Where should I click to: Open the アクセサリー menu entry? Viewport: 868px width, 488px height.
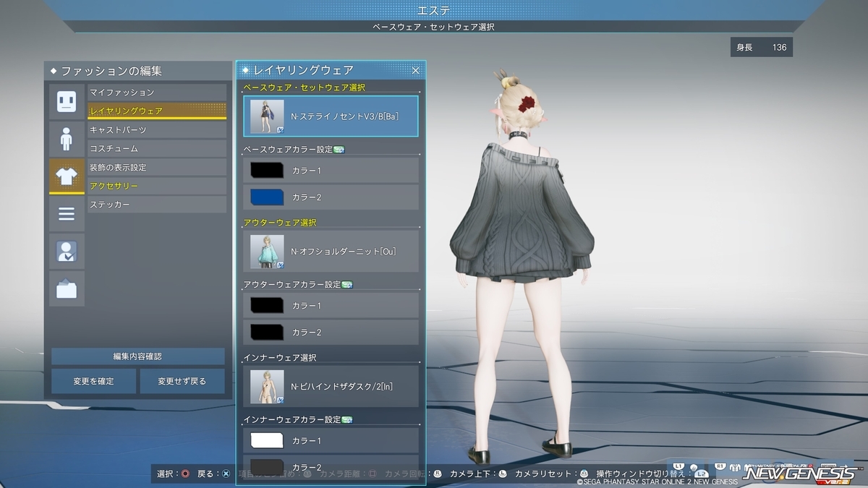[157, 187]
